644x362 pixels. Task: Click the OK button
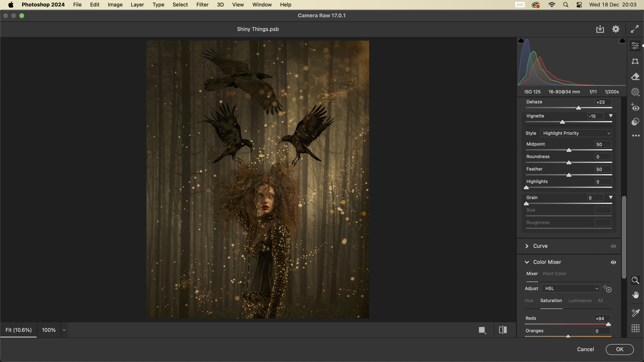click(619, 349)
